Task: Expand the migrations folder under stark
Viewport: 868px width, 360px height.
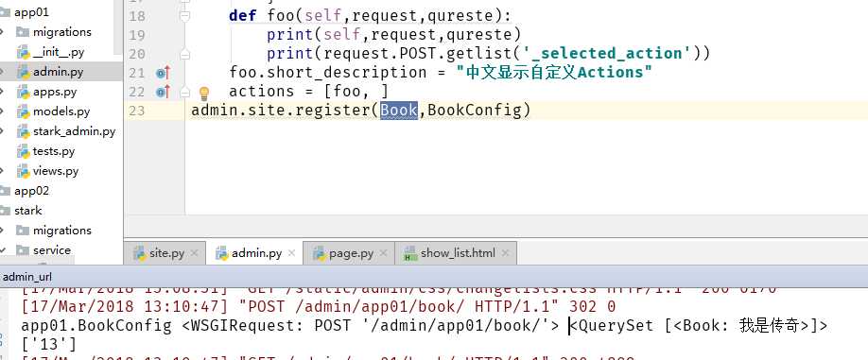Action: coord(3,230)
